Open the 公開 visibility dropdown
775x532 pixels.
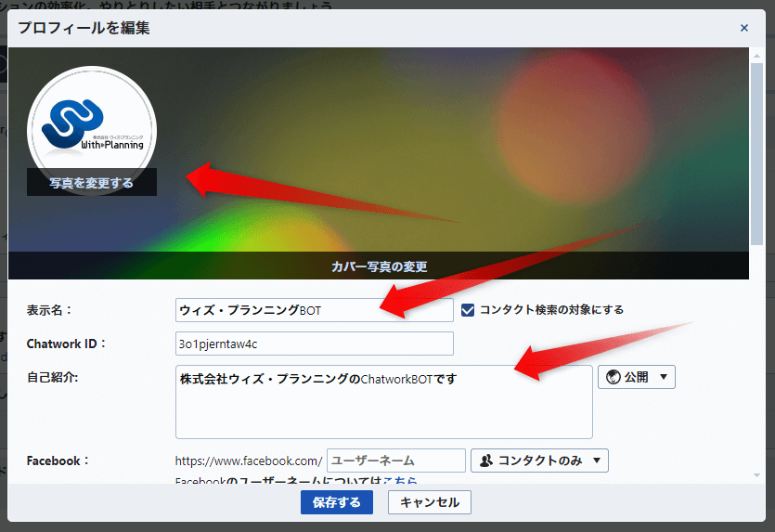[636, 377]
